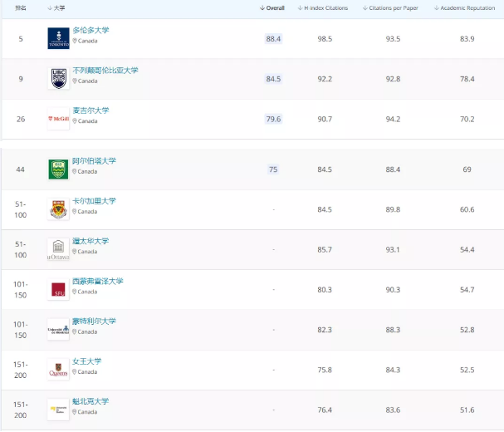Click the uOttawa logo
This screenshot has height=432, width=504.
click(x=58, y=249)
